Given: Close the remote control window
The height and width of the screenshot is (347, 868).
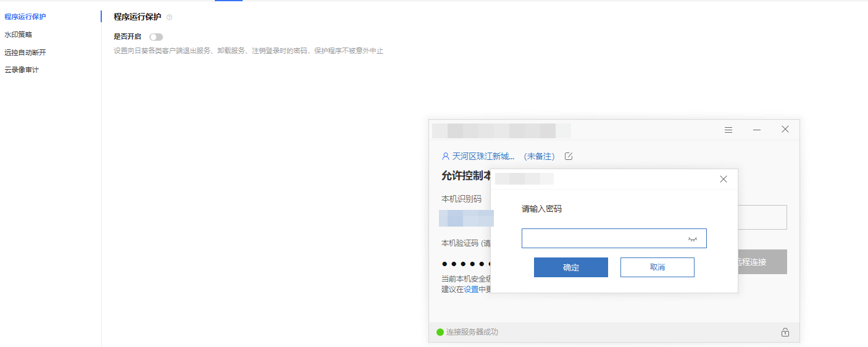Looking at the screenshot, I should tap(785, 130).
